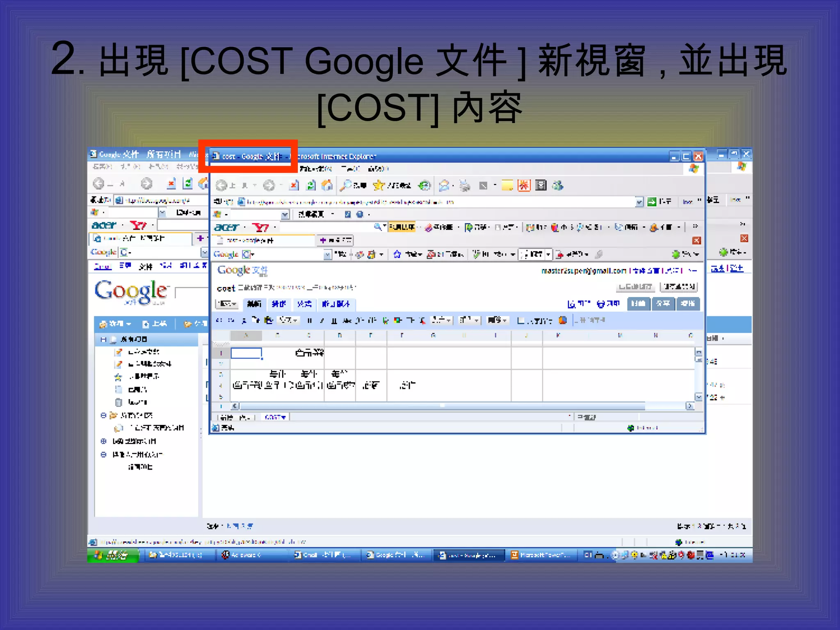Click Yahoo Y! logo in cost window
The width and height of the screenshot is (840, 630).
coord(260,227)
